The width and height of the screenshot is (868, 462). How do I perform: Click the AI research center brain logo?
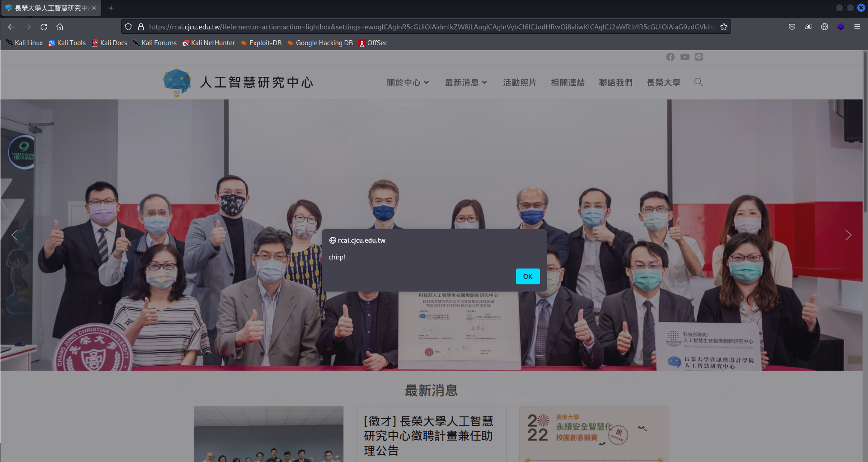click(177, 82)
